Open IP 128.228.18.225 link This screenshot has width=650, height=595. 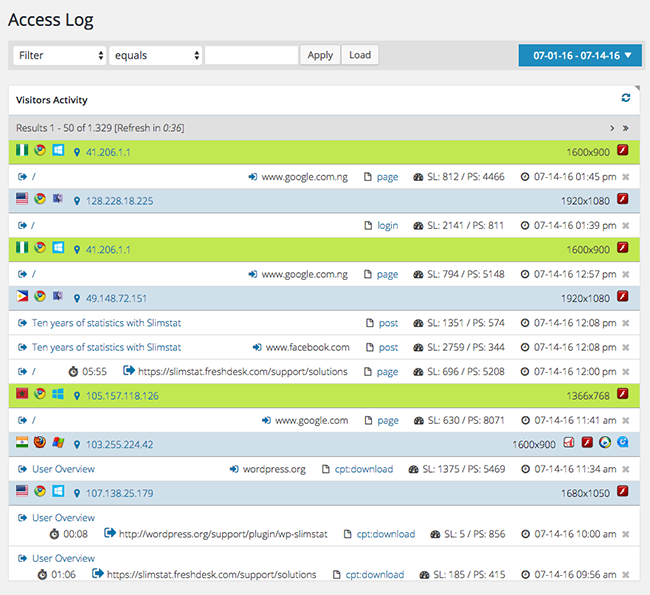[x=119, y=201]
